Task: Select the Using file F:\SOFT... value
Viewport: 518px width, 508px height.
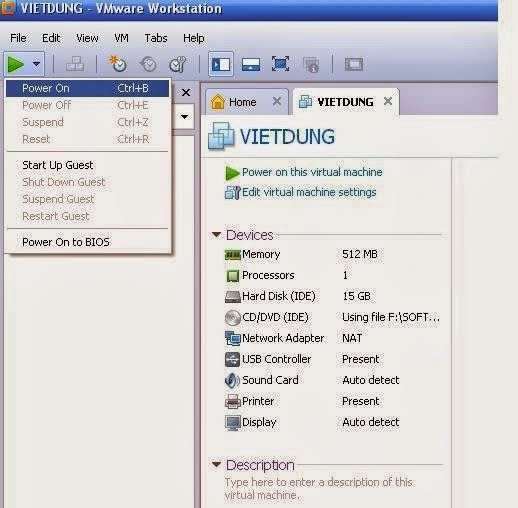Action: coord(391,317)
